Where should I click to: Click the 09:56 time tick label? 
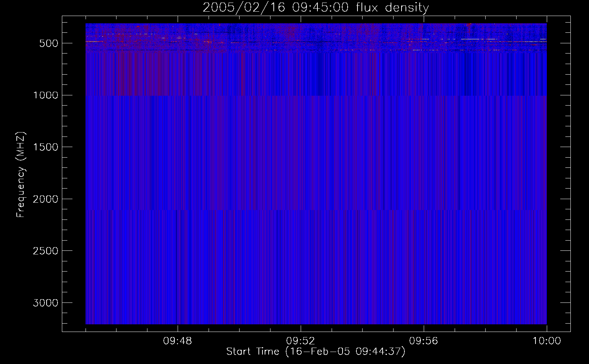423,341
